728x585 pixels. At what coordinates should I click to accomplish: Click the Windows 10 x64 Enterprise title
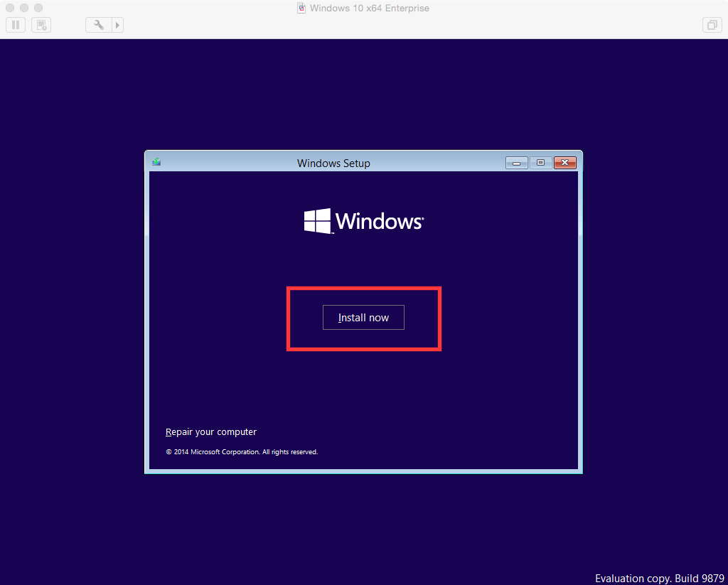370,8
